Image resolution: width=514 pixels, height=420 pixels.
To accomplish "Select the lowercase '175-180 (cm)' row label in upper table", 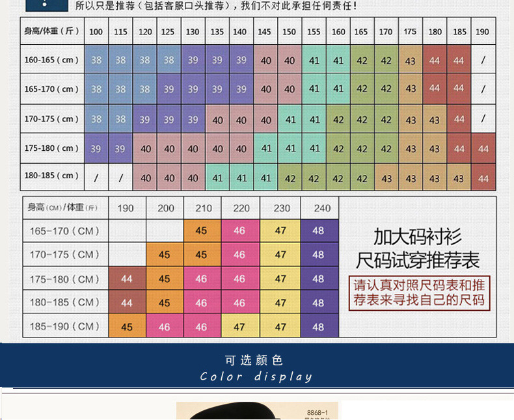I will [52, 148].
